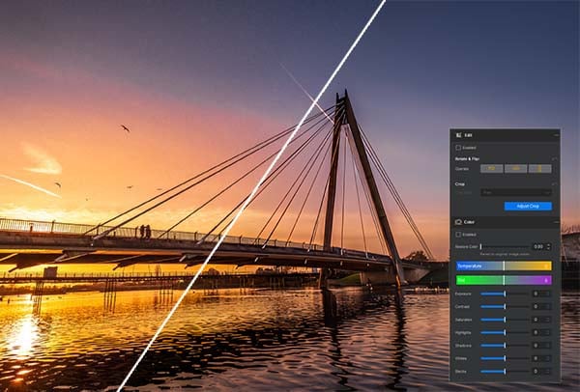Click the Highlights slider

[x=505, y=332]
